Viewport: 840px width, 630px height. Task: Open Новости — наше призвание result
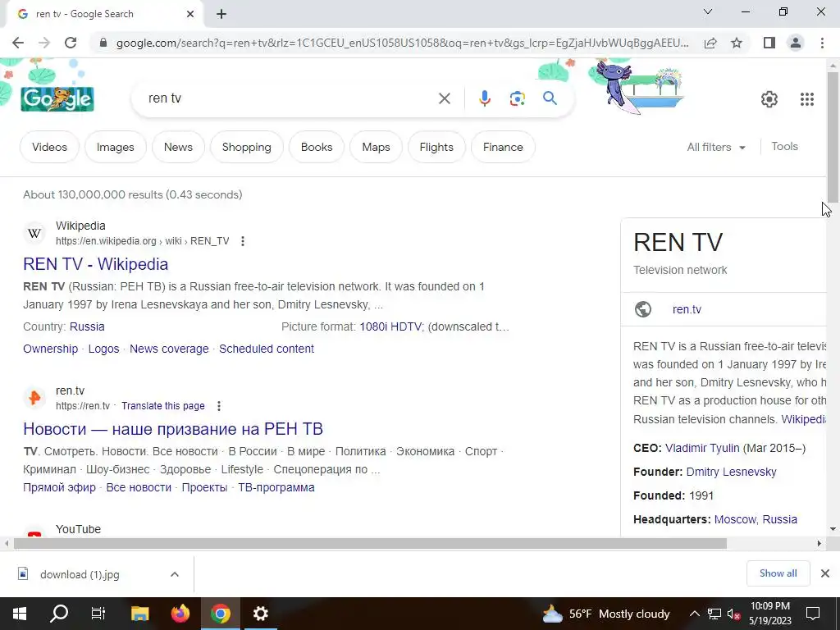tap(173, 428)
